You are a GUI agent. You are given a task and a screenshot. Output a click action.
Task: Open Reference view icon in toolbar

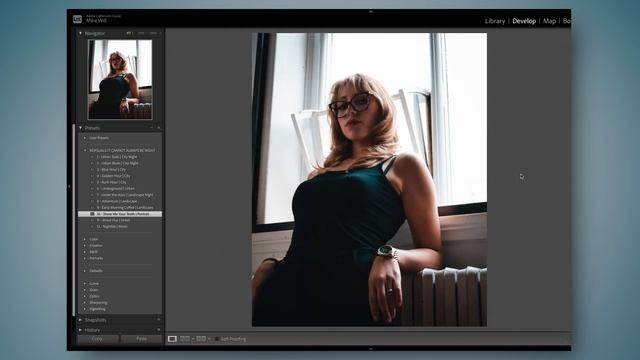click(185, 339)
